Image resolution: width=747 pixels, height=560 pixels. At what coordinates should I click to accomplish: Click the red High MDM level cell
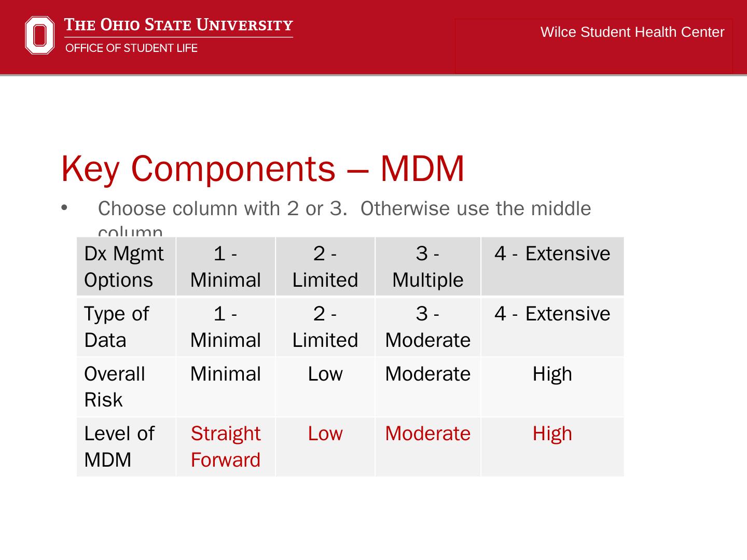(552, 433)
